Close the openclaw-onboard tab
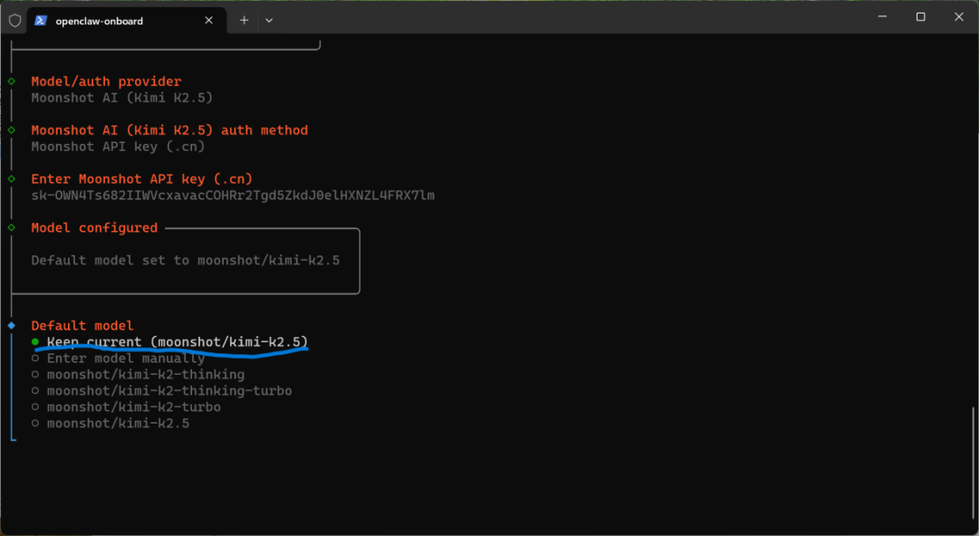Screen dimensions: 980x536 pos(208,20)
